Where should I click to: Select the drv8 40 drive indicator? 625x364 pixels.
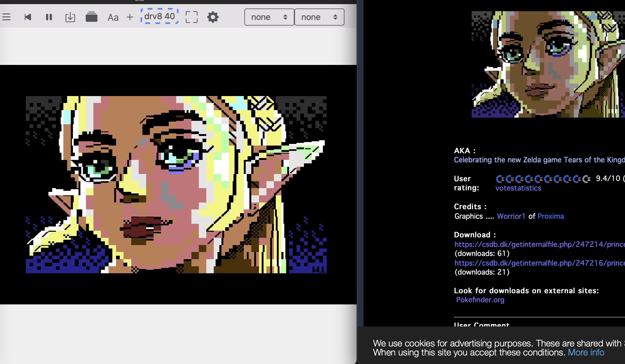click(160, 16)
